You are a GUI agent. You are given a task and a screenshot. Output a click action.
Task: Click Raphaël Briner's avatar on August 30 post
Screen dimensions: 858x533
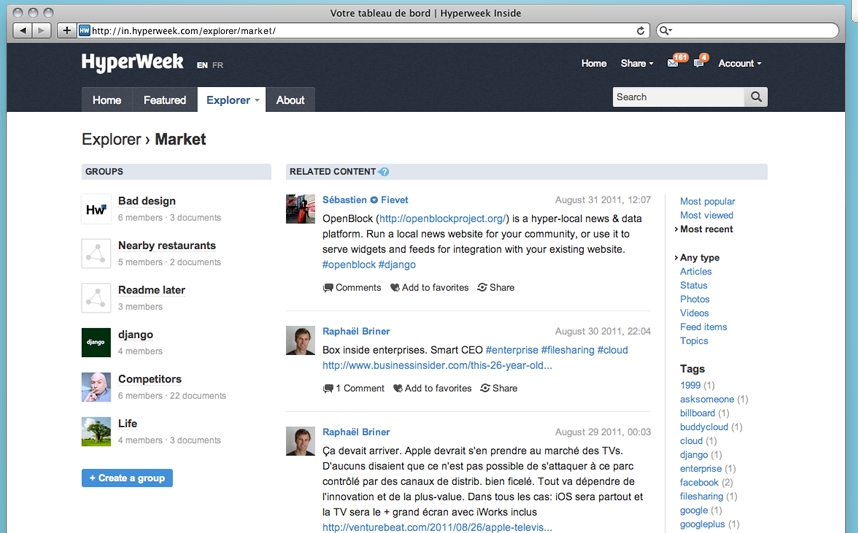(x=300, y=340)
